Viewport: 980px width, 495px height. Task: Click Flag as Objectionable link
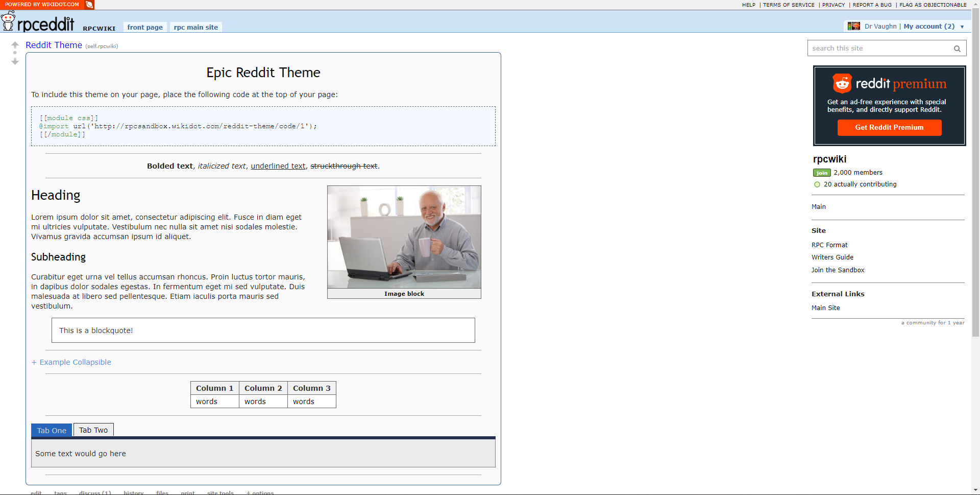pyautogui.click(x=933, y=5)
